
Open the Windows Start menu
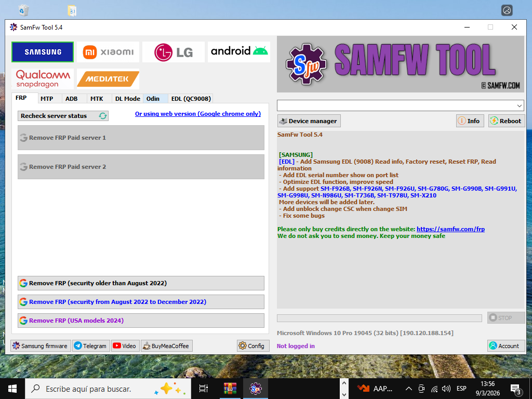pyautogui.click(x=12, y=389)
